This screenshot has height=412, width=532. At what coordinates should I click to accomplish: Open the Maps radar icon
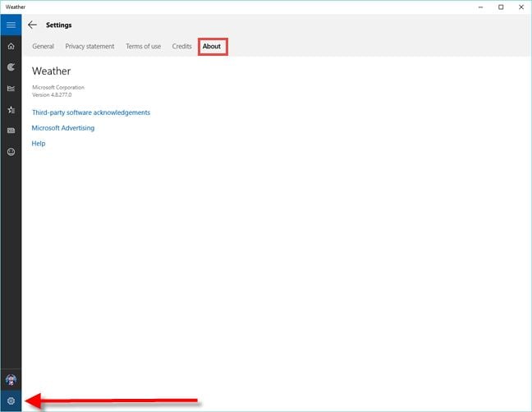[11, 67]
